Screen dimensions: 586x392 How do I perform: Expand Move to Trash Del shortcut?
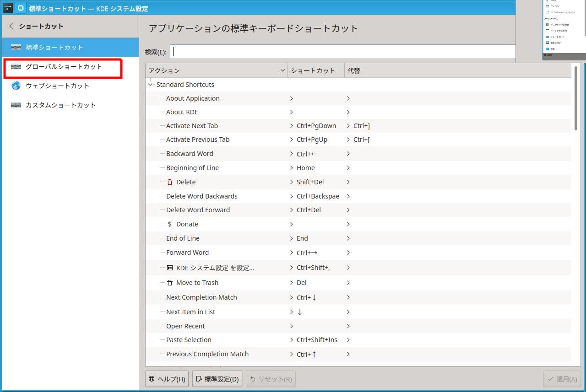tap(292, 283)
